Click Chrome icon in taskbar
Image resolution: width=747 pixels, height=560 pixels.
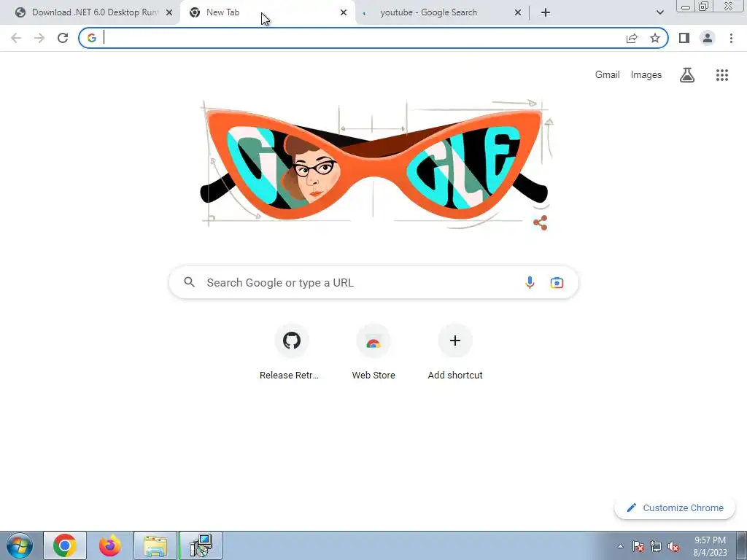click(65, 545)
